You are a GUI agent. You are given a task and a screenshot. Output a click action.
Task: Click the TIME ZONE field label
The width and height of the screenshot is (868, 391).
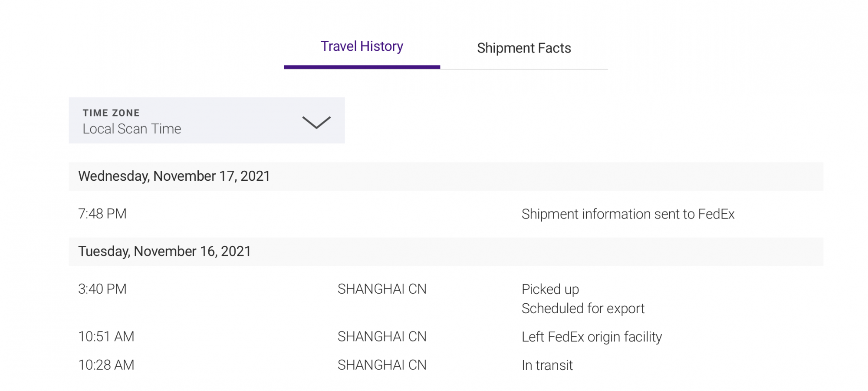[111, 113]
